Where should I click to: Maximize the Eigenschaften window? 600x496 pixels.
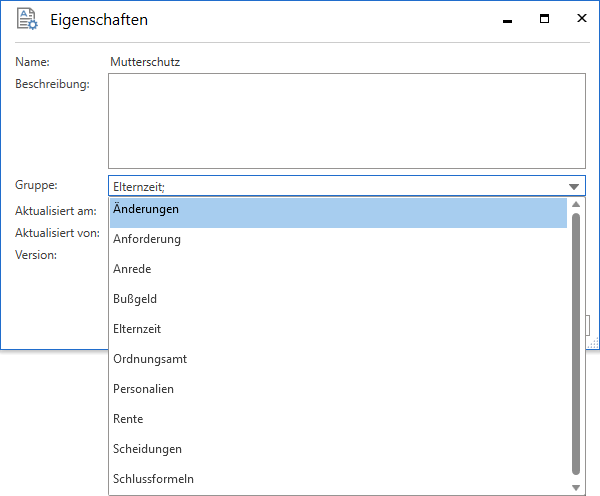[545, 19]
